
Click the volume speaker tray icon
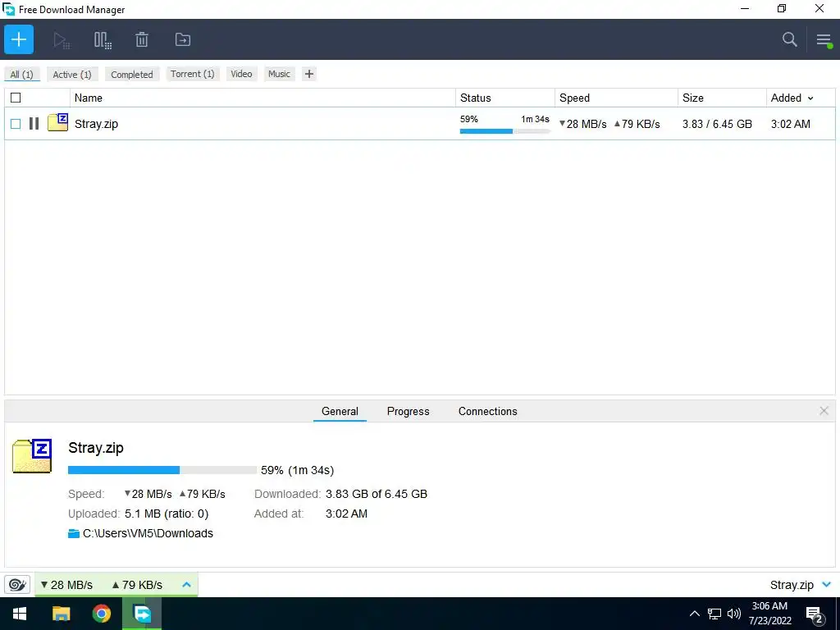pos(734,614)
